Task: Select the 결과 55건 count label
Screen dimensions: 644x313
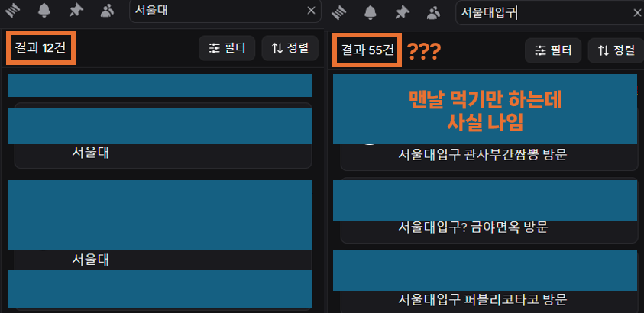Action: tap(367, 50)
